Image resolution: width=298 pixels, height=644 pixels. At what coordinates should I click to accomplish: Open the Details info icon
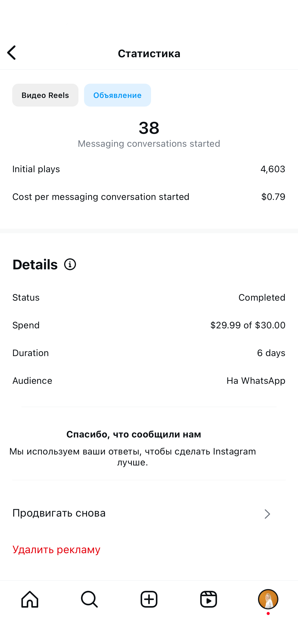click(70, 264)
